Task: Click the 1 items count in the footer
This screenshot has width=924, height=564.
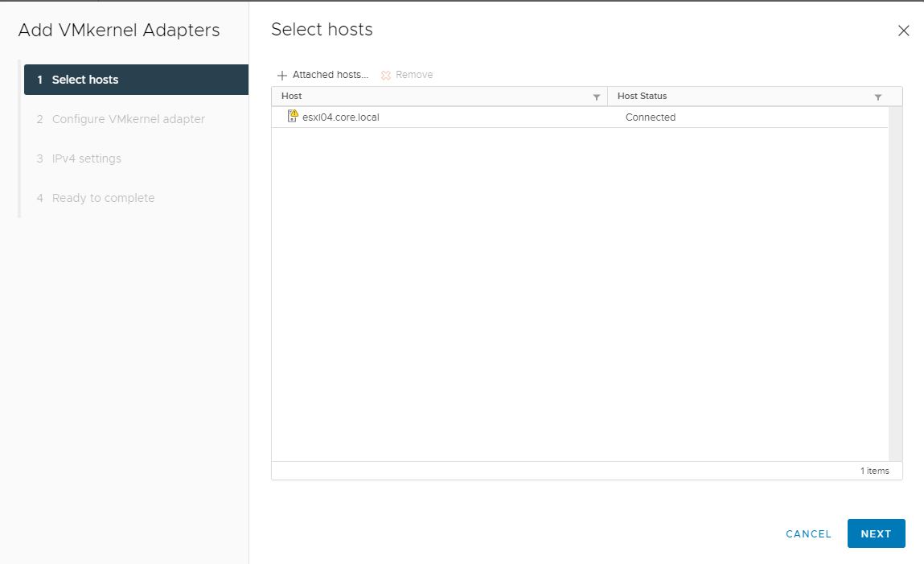Action: [874, 471]
